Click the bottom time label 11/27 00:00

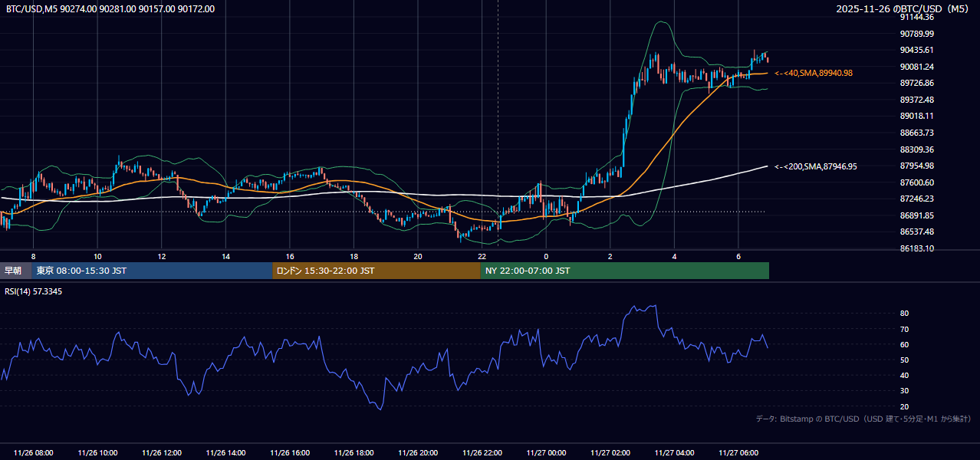[x=546, y=453]
